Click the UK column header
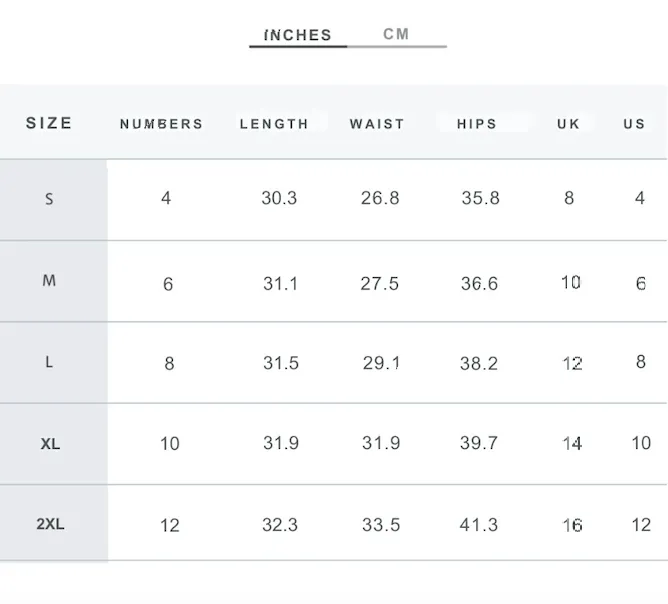Screen dimensions: 668x604 point(568,124)
